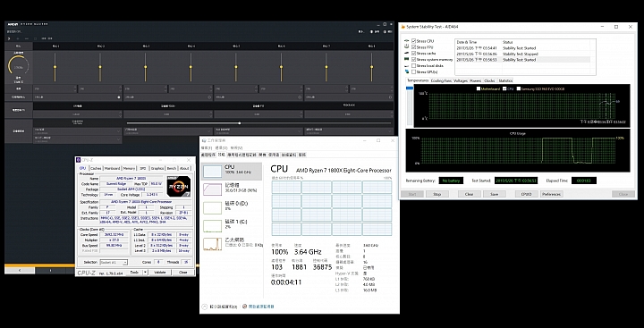Click the Ryzen processor logo in CPU-Z
This screenshot has height=328, width=644.
[x=179, y=187]
